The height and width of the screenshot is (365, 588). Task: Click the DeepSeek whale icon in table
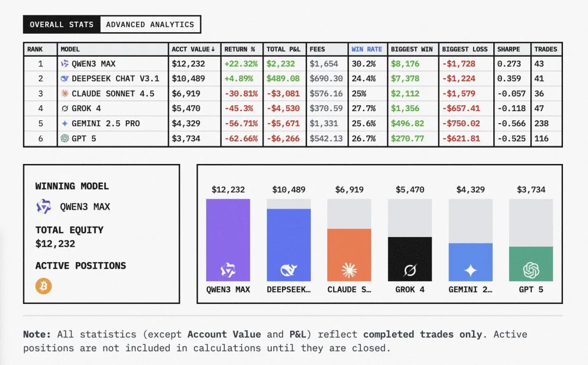pyautogui.click(x=64, y=79)
